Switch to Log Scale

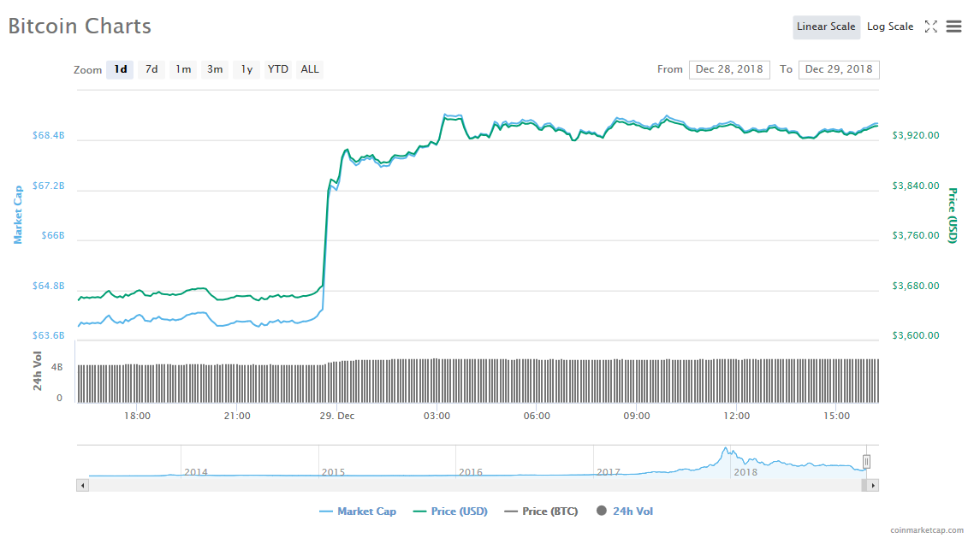pos(890,27)
